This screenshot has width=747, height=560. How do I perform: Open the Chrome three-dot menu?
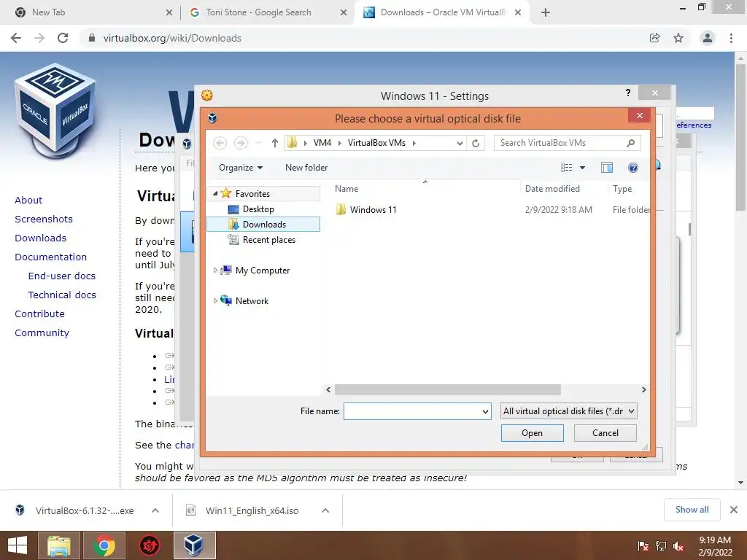point(731,38)
